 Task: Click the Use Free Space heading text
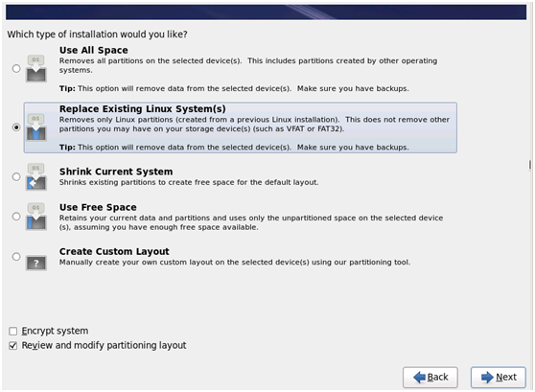(98, 207)
